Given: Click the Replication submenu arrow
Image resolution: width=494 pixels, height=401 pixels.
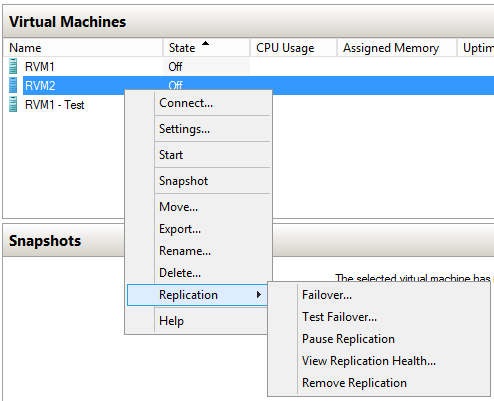Looking at the screenshot, I should pos(259,295).
